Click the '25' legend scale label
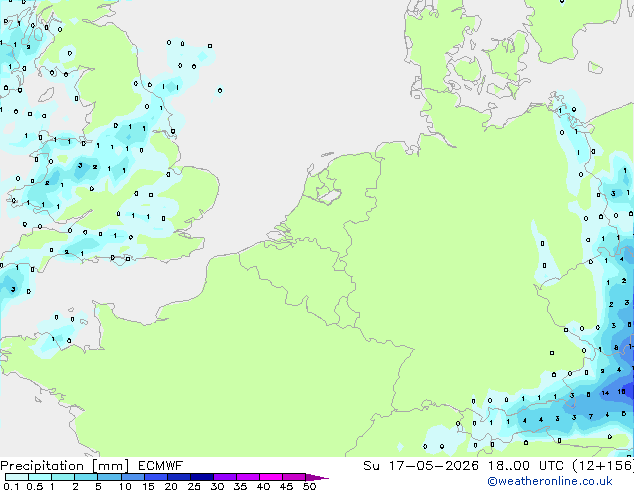Viewport: 634px width, 490px height. tap(194, 486)
